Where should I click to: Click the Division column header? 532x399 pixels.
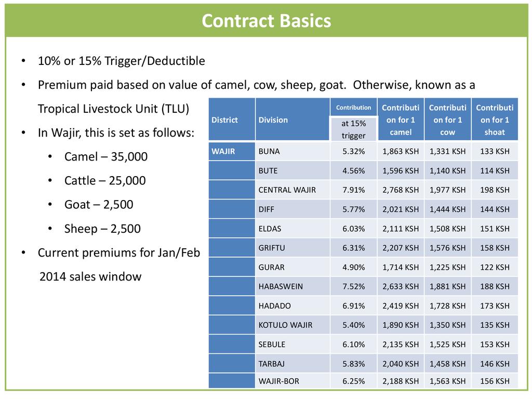[x=273, y=120]
